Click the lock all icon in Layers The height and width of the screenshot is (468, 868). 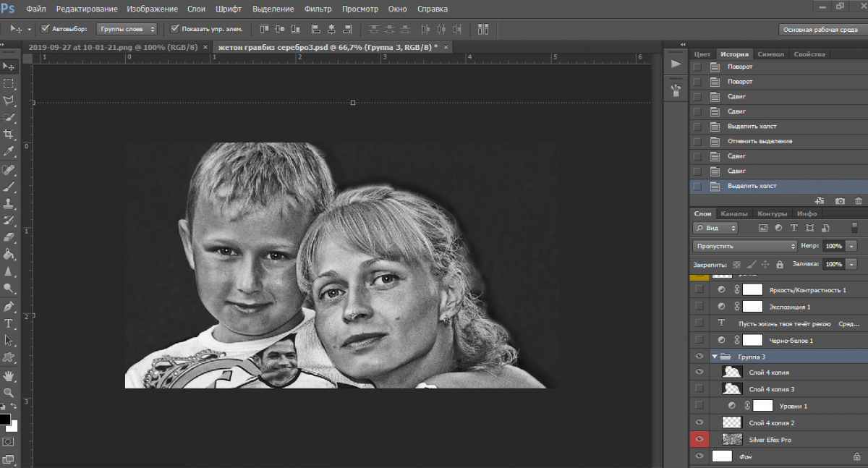778,265
